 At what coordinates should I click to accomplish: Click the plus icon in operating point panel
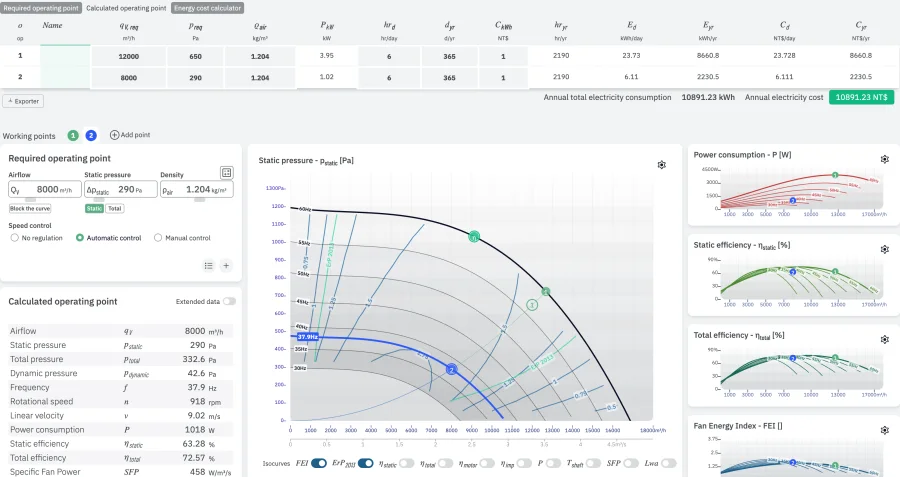(x=226, y=266)
